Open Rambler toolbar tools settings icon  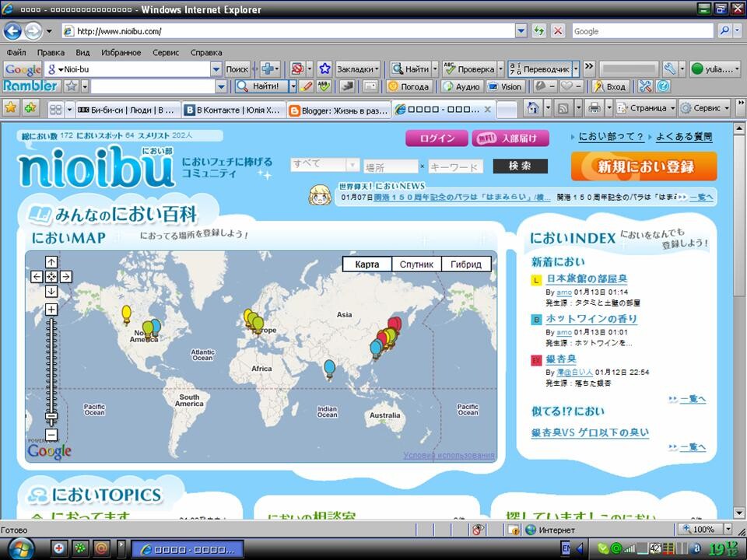click(x=645, y=86)
